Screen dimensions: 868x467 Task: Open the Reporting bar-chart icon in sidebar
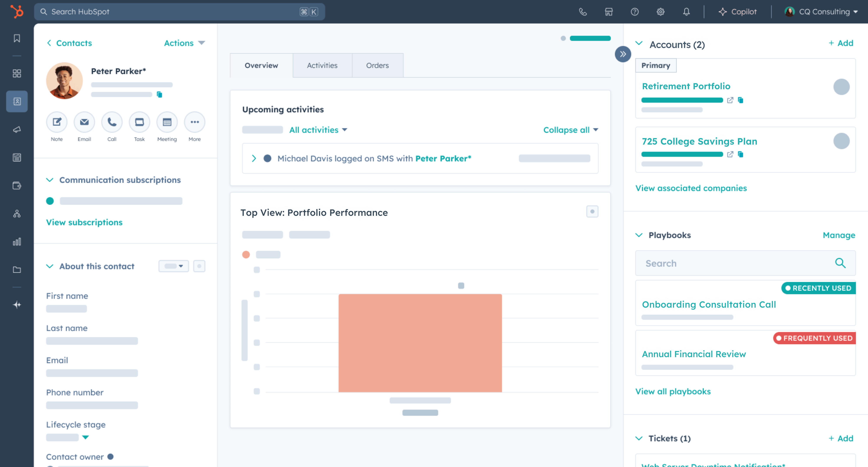16,241
